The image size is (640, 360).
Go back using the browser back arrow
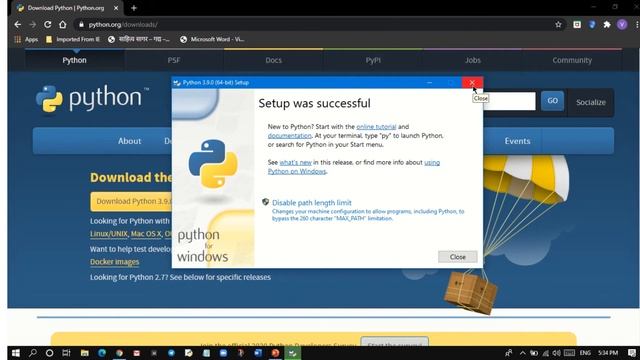pyautogui.click(x=18, y=24)
